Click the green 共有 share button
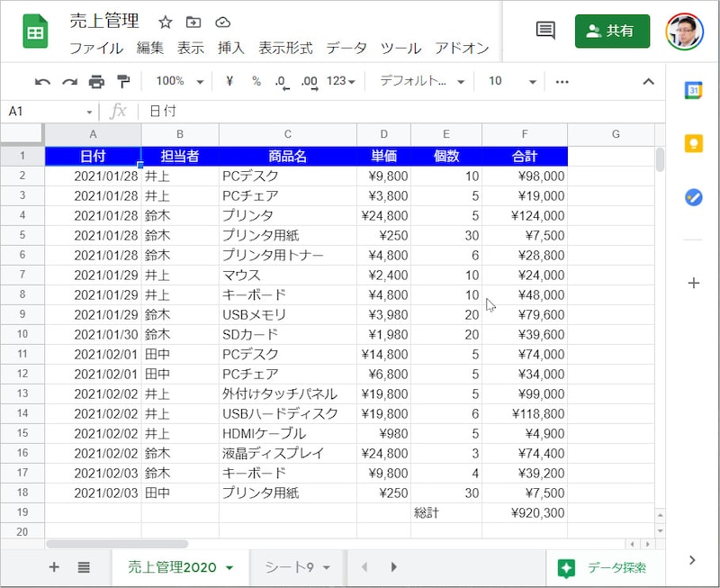 [x=612, y=31]
